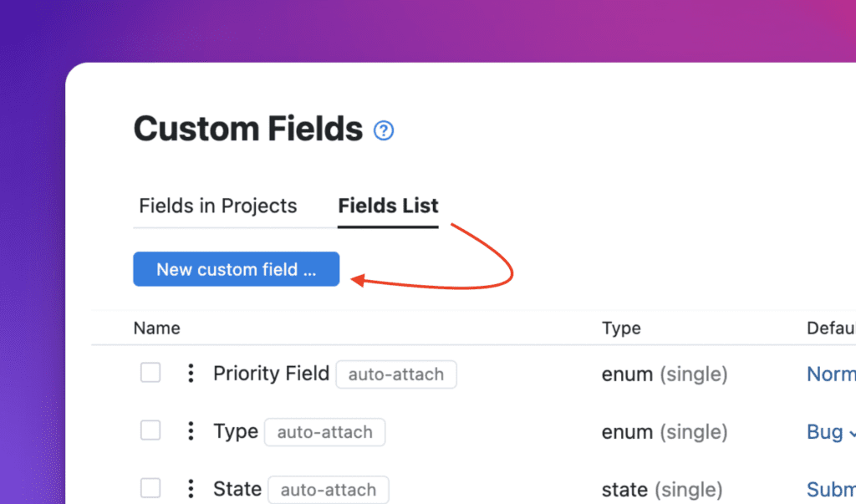Select the Type row checkbox

tap(150, 430)
